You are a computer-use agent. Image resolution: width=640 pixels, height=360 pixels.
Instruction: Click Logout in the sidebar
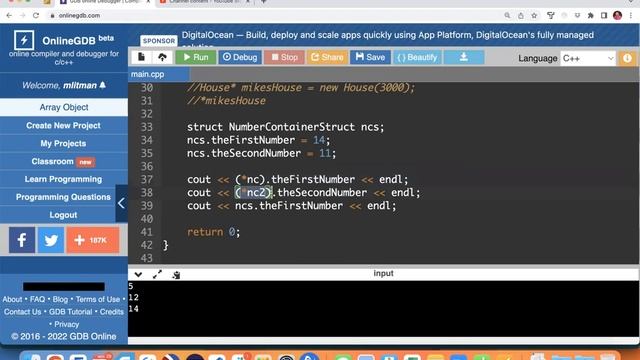click(64, 215)
